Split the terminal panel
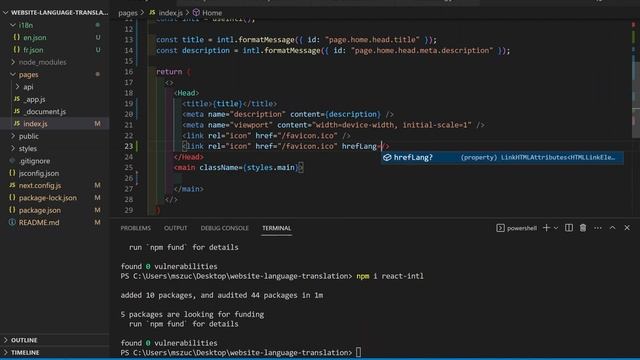Image resolution: width=640 pixels, height=360 pixels. (x=569, y=228)
